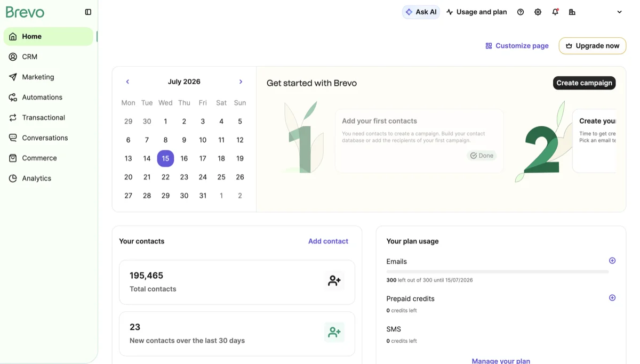Go to next month in calendar

[241, 82]
